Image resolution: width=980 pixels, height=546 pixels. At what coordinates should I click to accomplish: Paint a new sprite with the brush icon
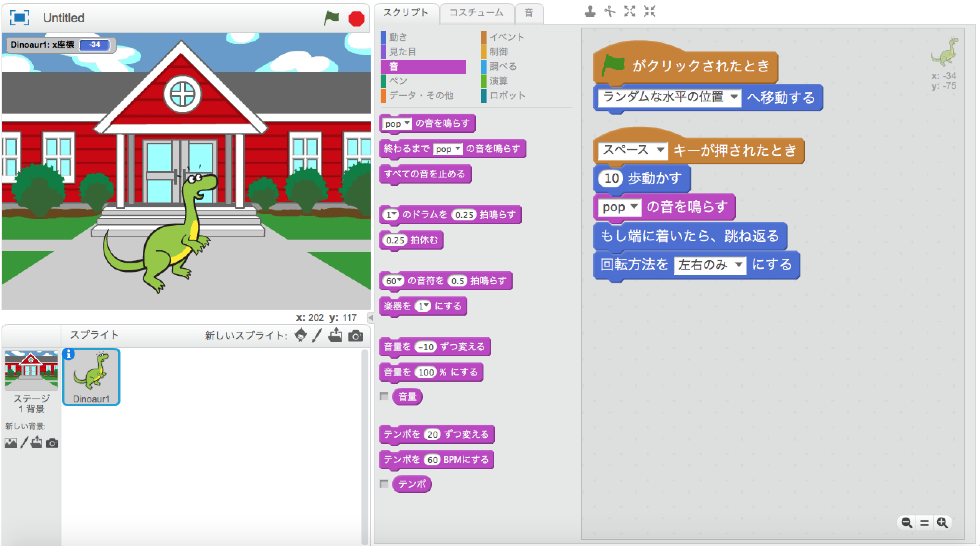[317, 335]
